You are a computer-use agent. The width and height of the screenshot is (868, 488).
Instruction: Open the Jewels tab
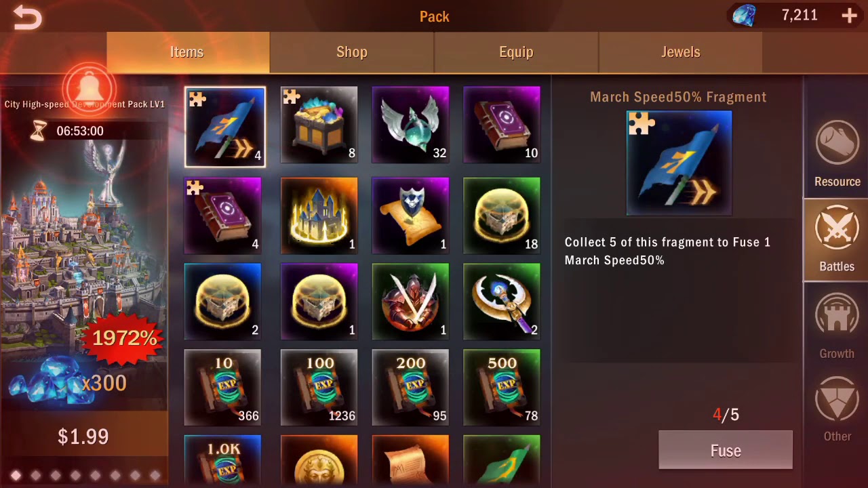[680, 52]
